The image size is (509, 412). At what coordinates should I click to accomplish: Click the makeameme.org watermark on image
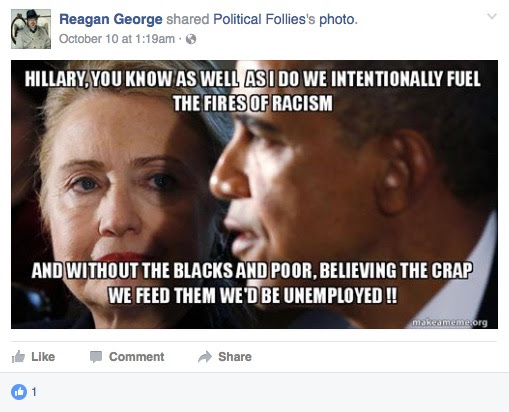(450, 322)
